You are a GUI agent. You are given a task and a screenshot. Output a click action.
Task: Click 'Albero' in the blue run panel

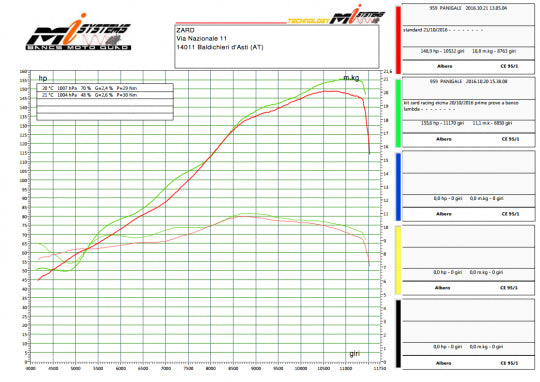click(x=444, y=214)
